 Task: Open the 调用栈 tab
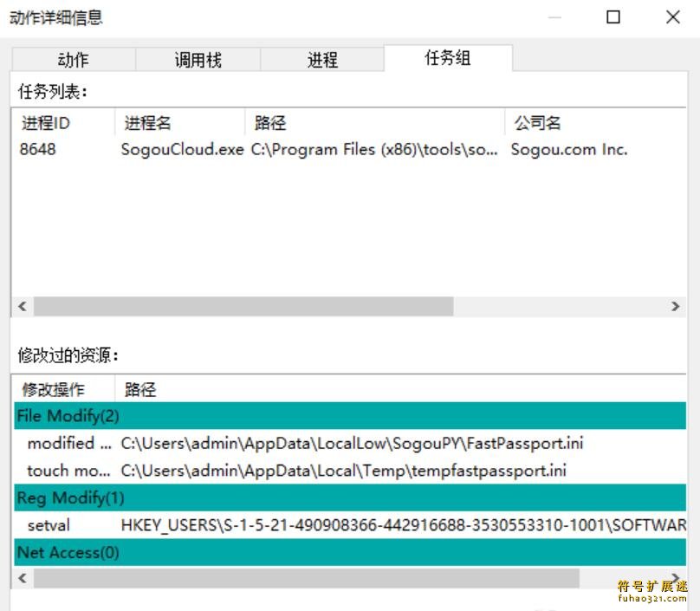tap(198, 60)
